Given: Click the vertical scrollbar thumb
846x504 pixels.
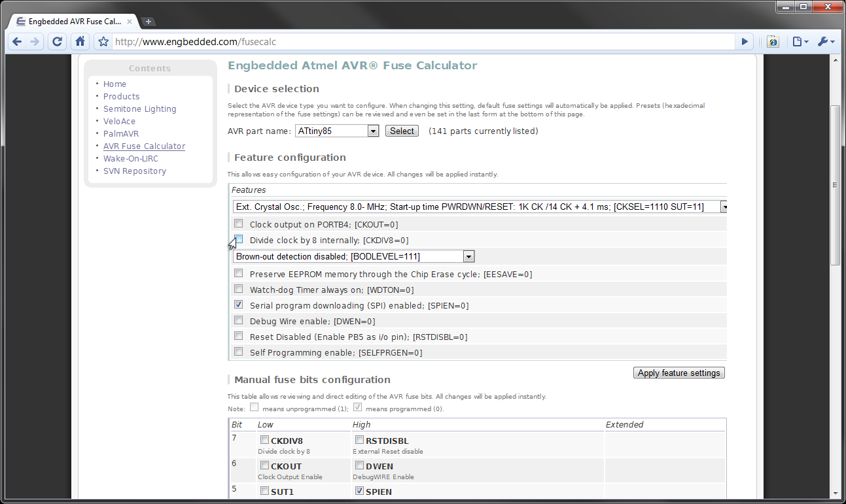Looking at the screenshot, I should click(x=835, y=184).
